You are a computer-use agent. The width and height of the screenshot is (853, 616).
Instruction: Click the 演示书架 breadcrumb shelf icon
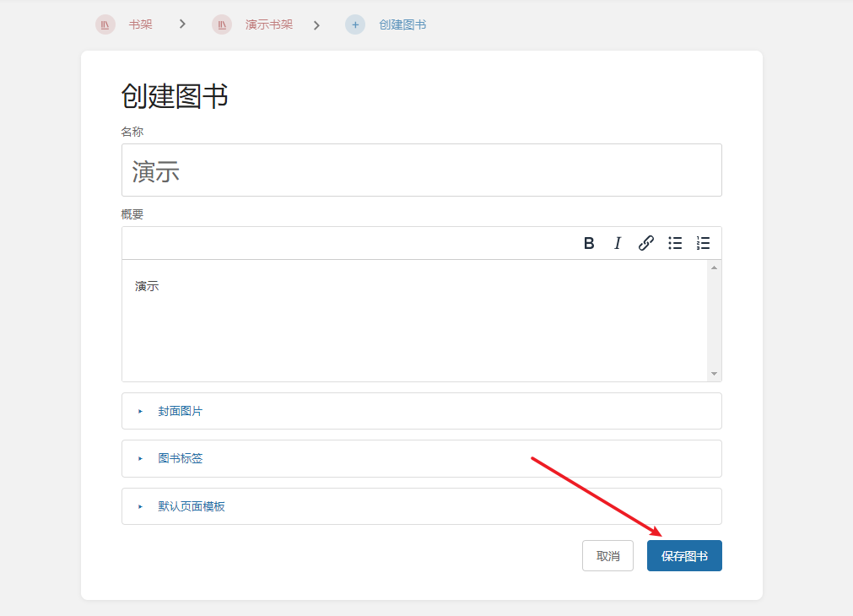[222, 24]
